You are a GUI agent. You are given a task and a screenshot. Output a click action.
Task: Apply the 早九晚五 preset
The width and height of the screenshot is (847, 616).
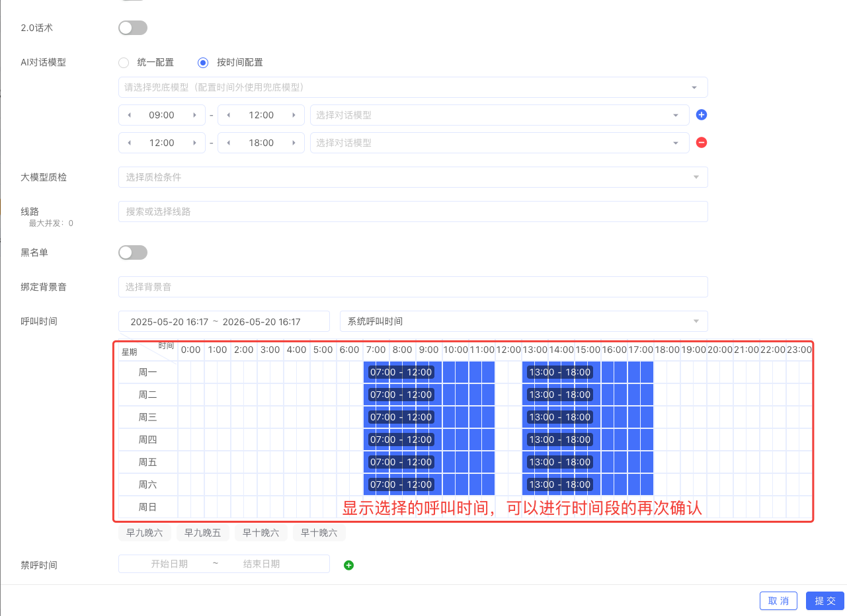203,533
